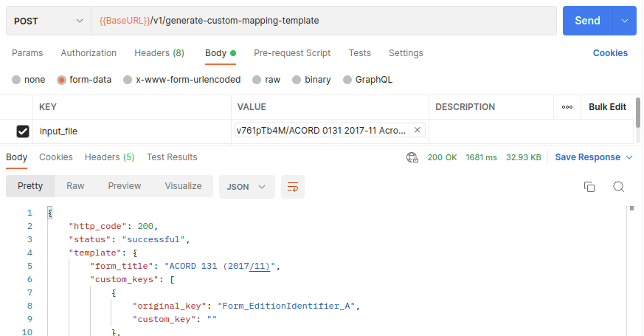Choose x-www-form-urlencoded body type
Image resolution: width=644 pixels, height=336 pixels.
coord(128,80)
